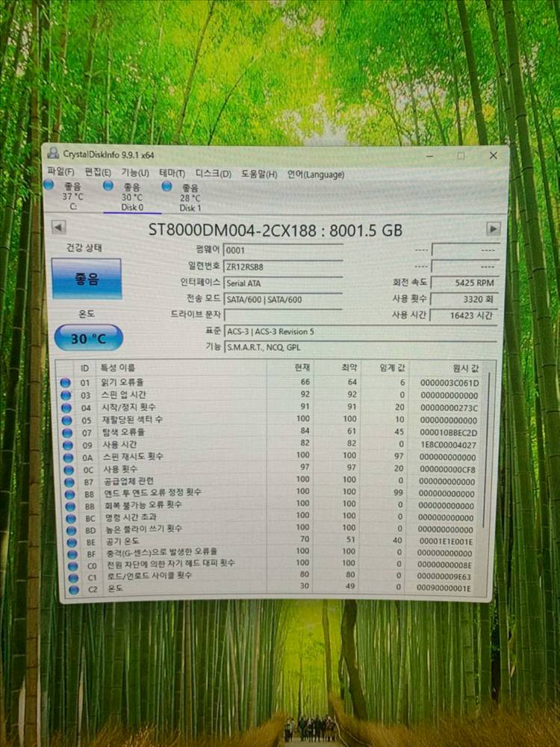Screen dimensions: 560x747
Task: Open the 테마(T) menu
Action: 172,173
